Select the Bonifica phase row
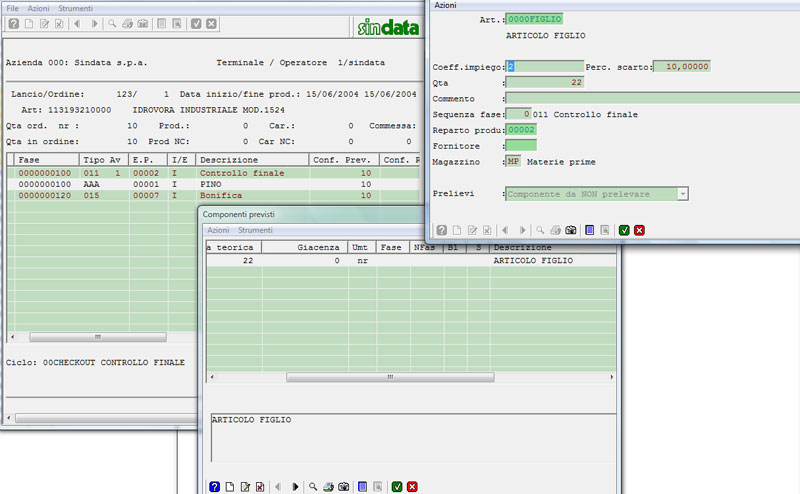 (214, 195)
